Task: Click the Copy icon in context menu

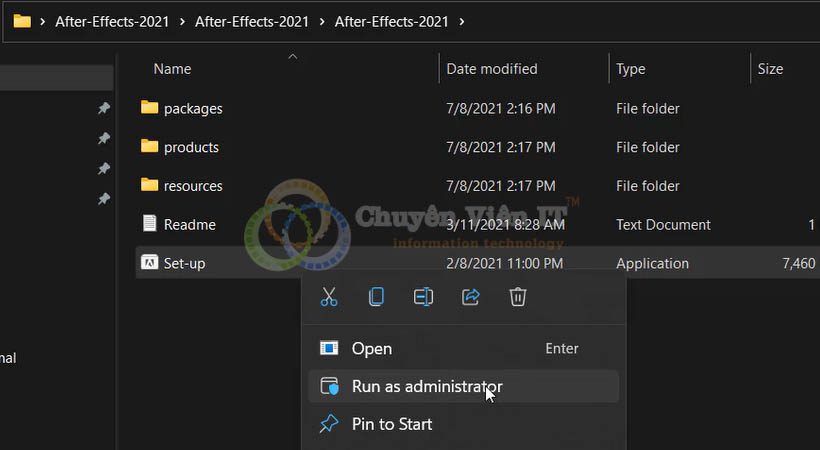Action: (x=376, y=297)
